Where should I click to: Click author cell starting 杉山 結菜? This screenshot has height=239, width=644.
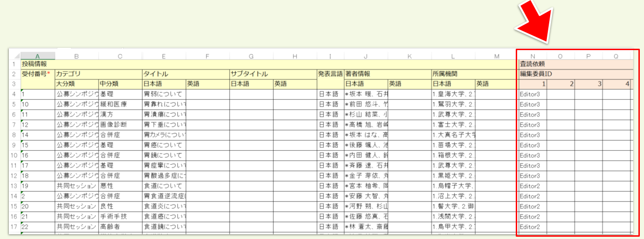tap(366, 115)
